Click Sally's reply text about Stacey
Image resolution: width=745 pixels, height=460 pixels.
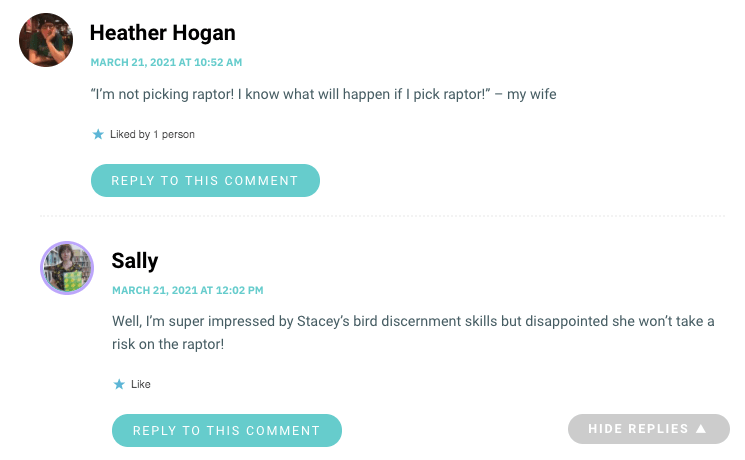pyautogui.click(x=413, y=333)
